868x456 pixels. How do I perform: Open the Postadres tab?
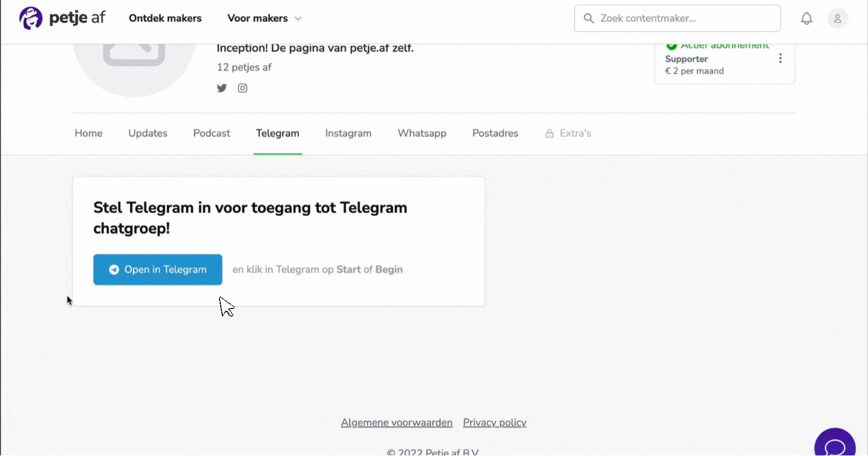click(x=495, y=134)
